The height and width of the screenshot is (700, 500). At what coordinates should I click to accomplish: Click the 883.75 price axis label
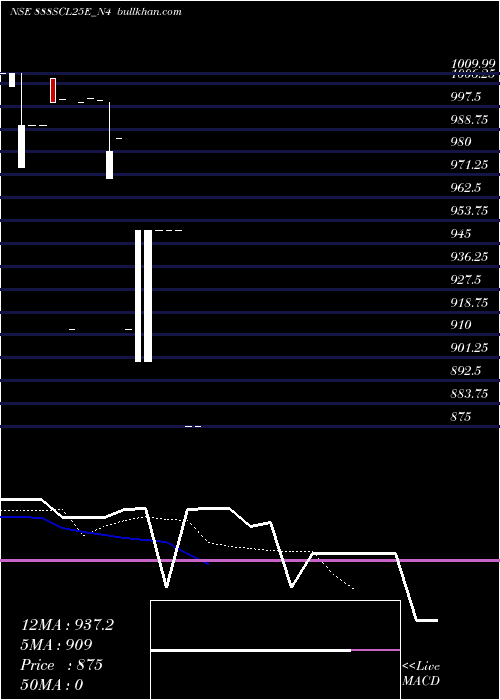click(x=469, y=394)
